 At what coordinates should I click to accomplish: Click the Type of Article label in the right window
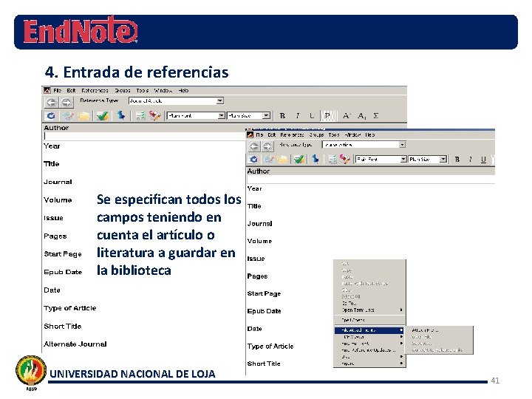(x=270, y=346)
